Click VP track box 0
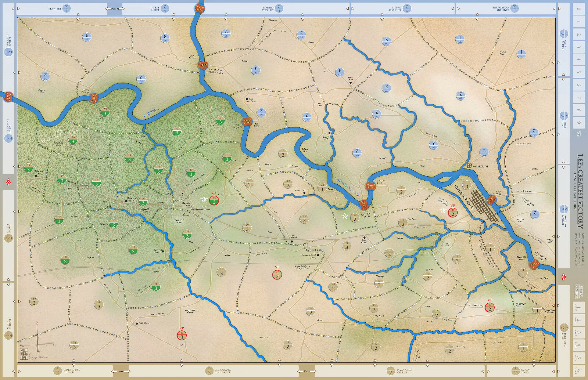The image size is (588, 380). (578, 9)
